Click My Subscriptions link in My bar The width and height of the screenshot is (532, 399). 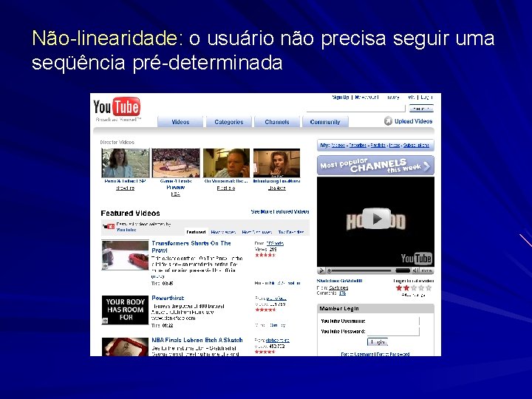[416, 146]
